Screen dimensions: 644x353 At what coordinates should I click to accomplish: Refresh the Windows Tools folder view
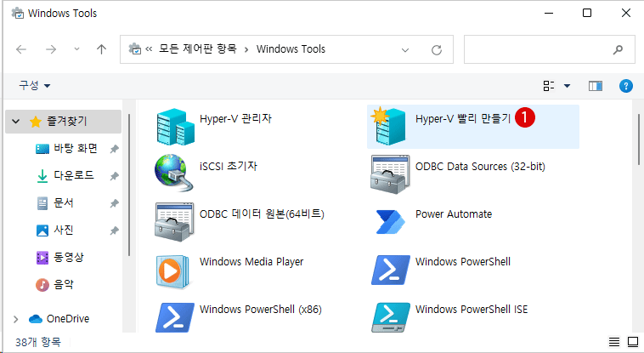(437, 50)
